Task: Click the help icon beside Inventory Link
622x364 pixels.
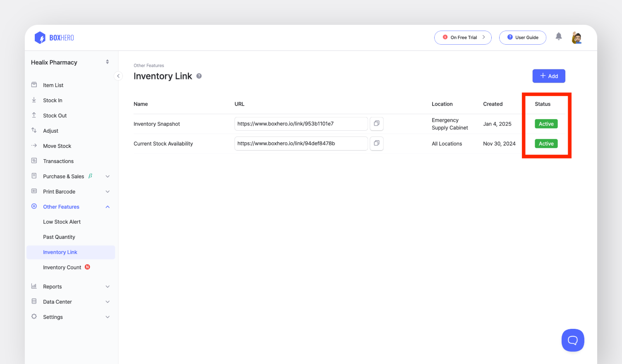Action: click(x=199, y=76)
